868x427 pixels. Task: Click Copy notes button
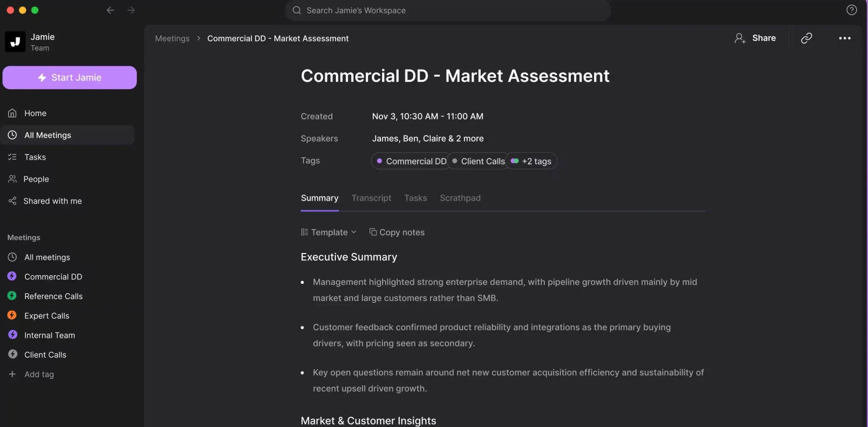click(397, 232)
